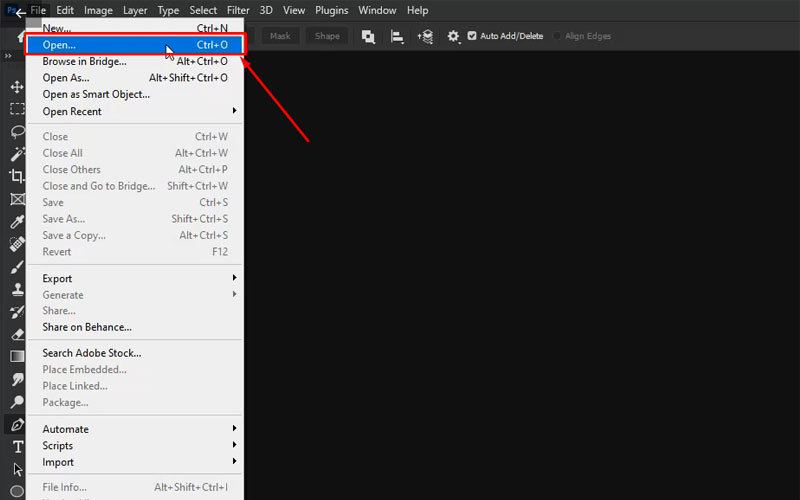Select the Dodge tool

tap(17, 402)
